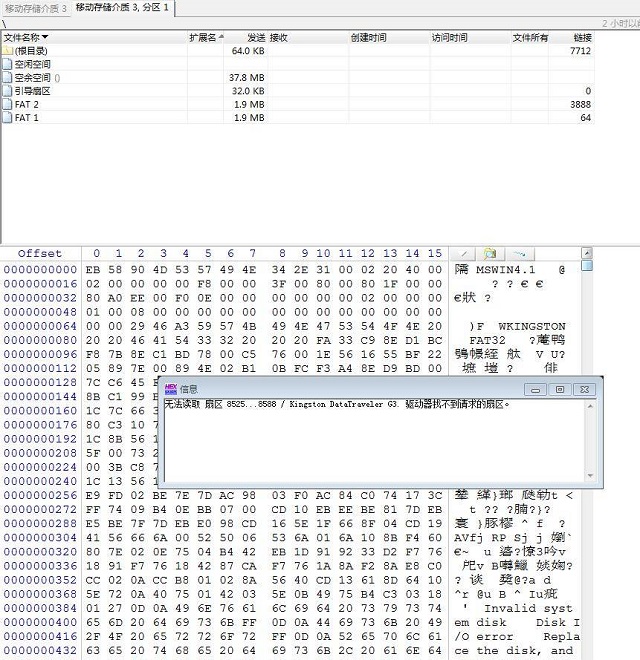This screenshot has width=640, height=660.
Task: Select the 空闲空间 file icon
Action: [x=7, y=64]
